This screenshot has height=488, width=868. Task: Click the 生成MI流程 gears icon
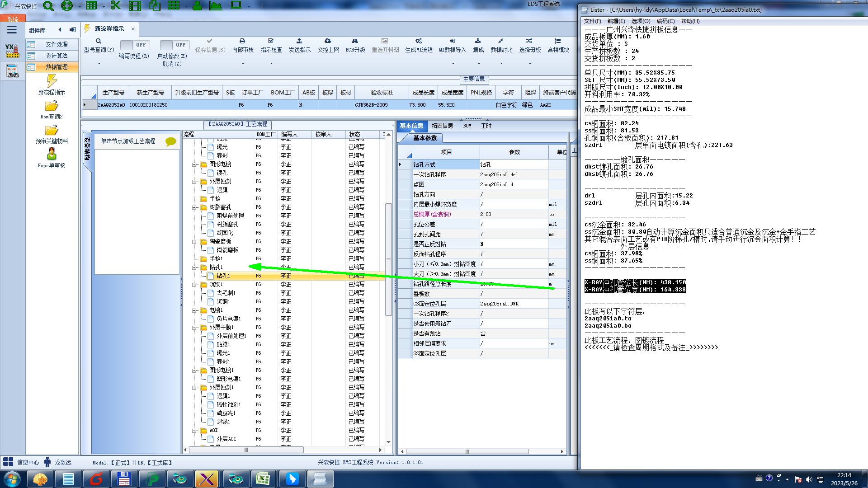point(419,41)
